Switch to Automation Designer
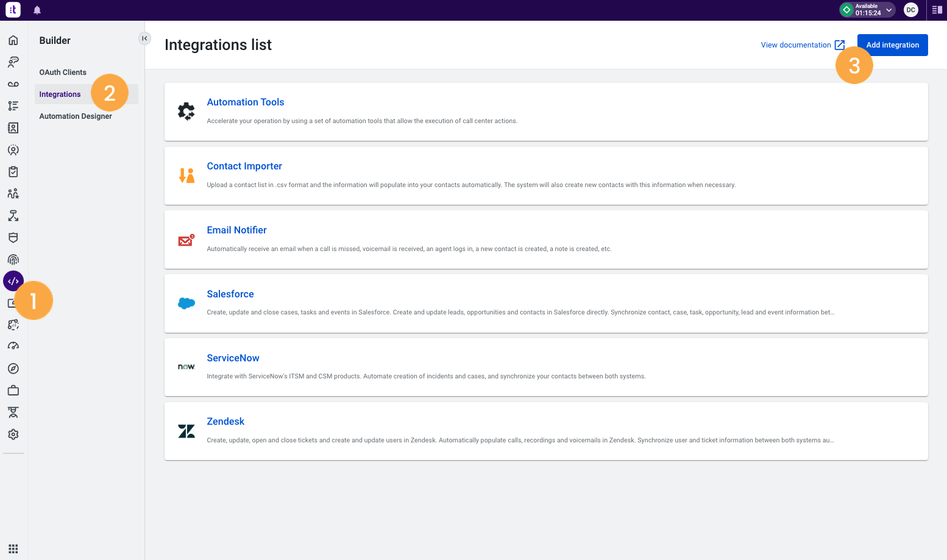947x560 pixels. [75, 116]
